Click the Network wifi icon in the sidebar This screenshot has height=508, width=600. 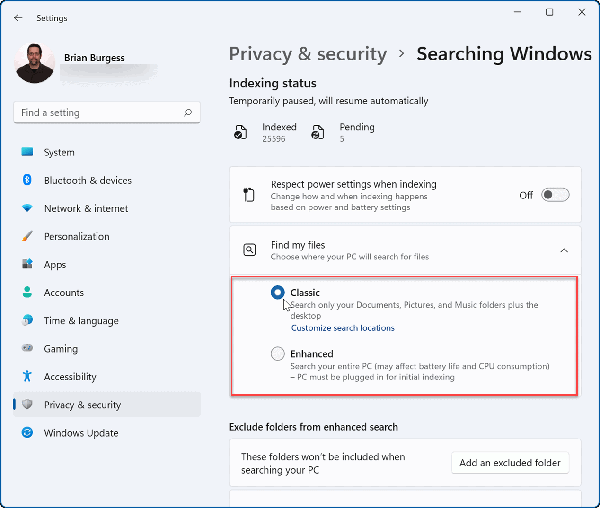click(x=27, y=208)
